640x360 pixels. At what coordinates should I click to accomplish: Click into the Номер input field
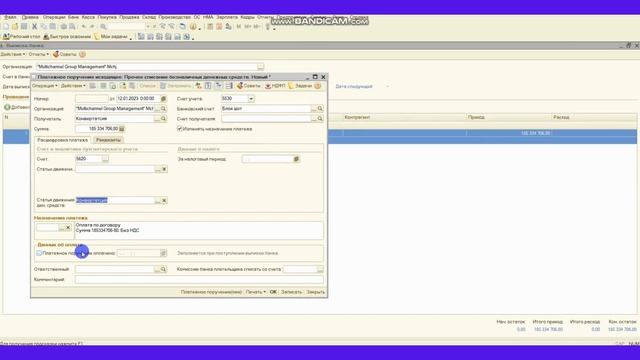[91, 99]
